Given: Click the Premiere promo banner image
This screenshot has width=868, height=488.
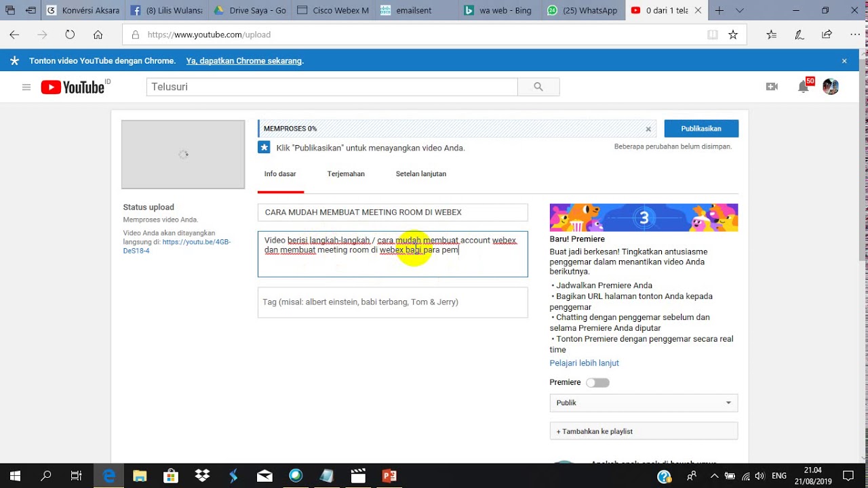Looking at the screenshot, I should click(644, 218).
